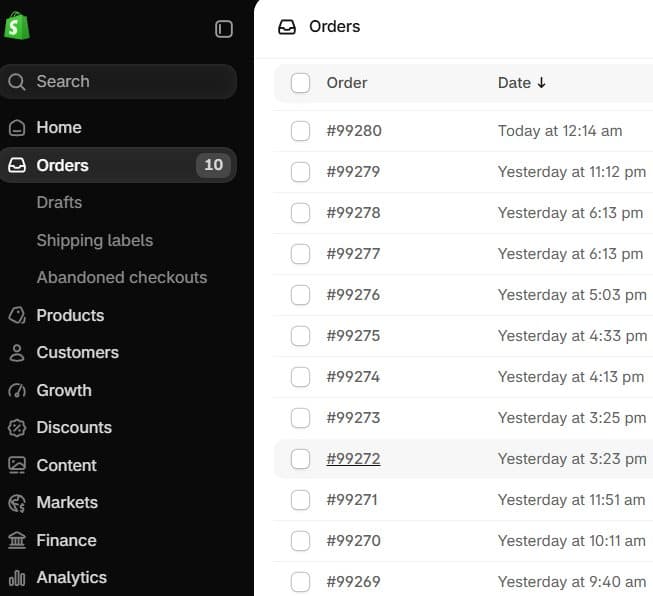653x596 pixels.
Task: Click the Orders page header inbox icon
Action: (x=287, y=27)
